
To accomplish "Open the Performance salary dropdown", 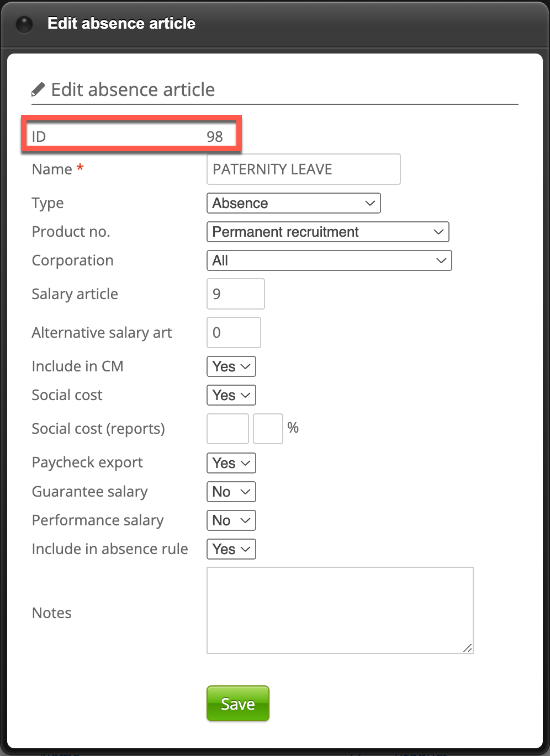I will [231, 520].
